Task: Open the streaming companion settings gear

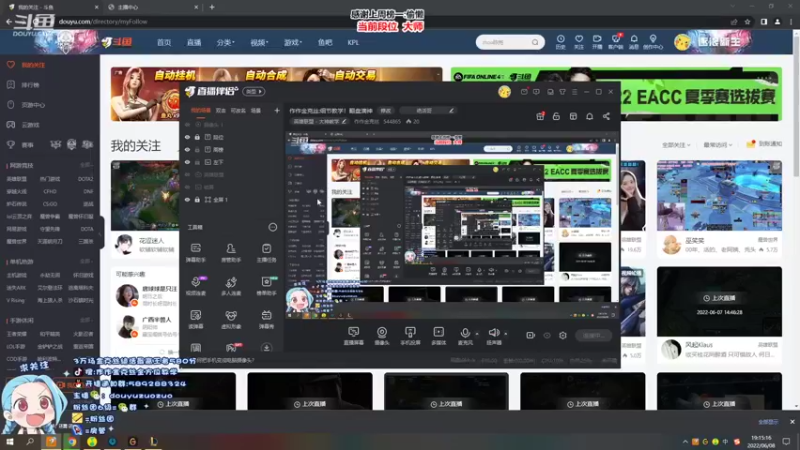Action: (563, 335)
